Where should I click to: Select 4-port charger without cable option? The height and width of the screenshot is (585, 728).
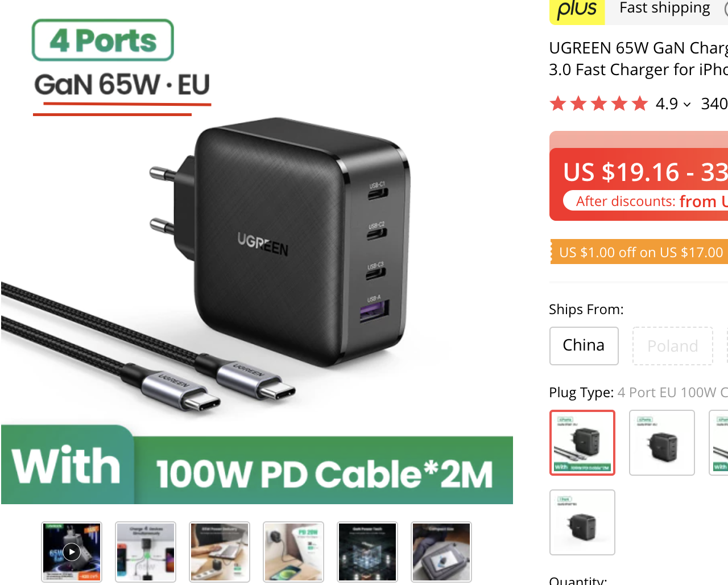(662, 443)
